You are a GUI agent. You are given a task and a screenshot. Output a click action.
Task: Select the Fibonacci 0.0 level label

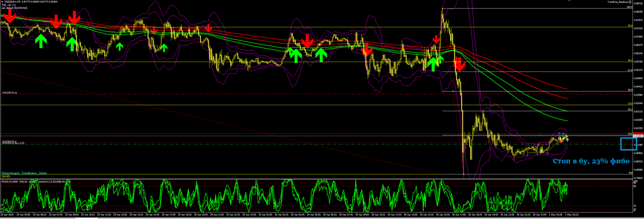pyautogui.click(x=631, y=173)
